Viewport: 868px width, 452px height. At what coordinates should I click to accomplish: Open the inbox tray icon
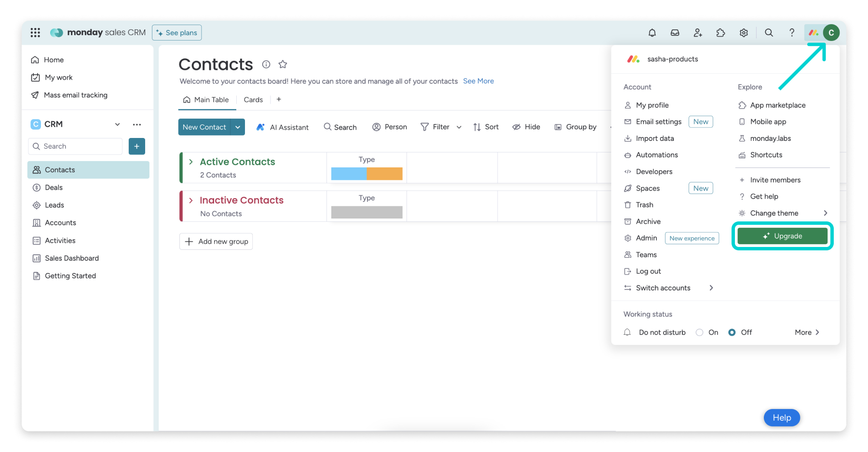tap(675, 32)
